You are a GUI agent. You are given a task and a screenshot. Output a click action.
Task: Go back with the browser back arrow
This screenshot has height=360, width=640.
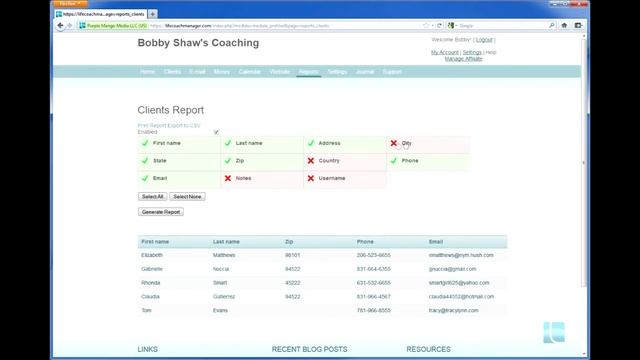click(x=60, y=25)
